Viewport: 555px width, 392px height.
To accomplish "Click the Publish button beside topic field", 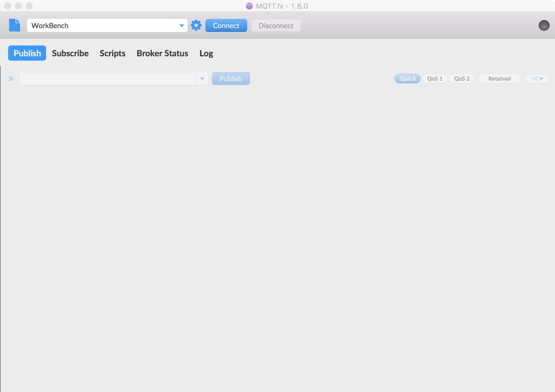I will [x=231, y=79].
